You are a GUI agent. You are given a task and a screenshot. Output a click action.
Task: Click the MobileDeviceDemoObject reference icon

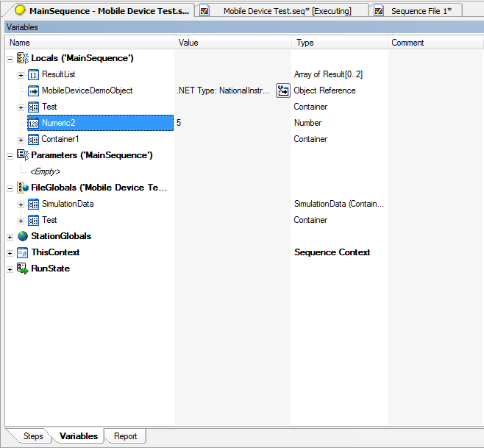[33, 90]
